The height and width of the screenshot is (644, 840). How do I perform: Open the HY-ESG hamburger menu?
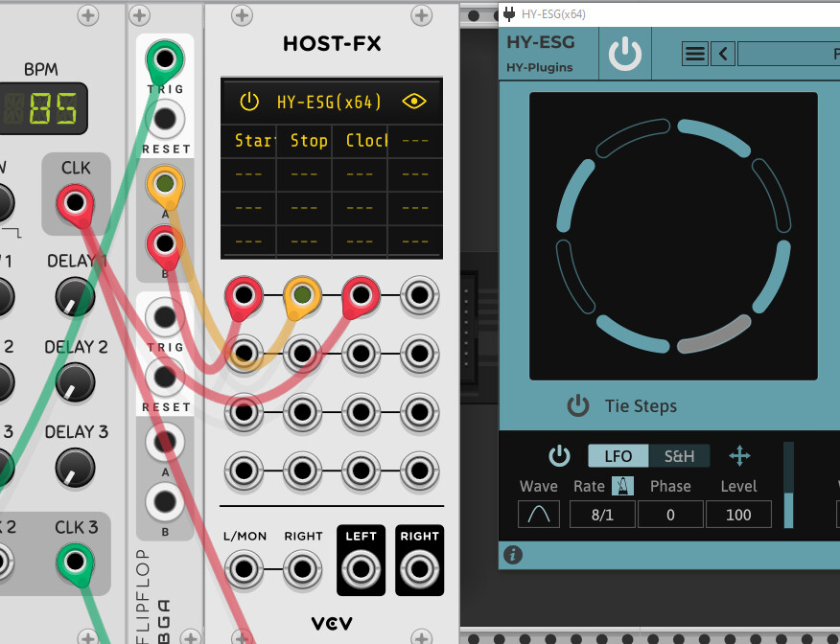click(x=695, y=54)
